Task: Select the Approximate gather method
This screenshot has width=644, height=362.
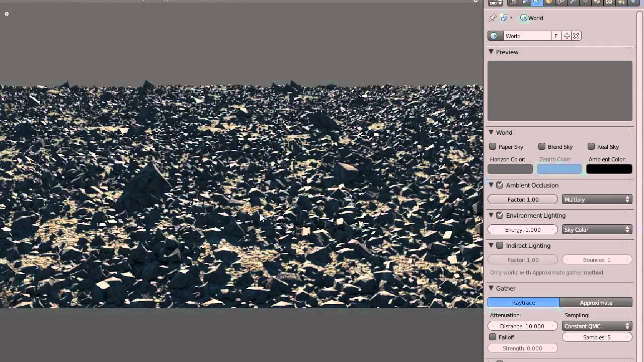Action: 596,303
